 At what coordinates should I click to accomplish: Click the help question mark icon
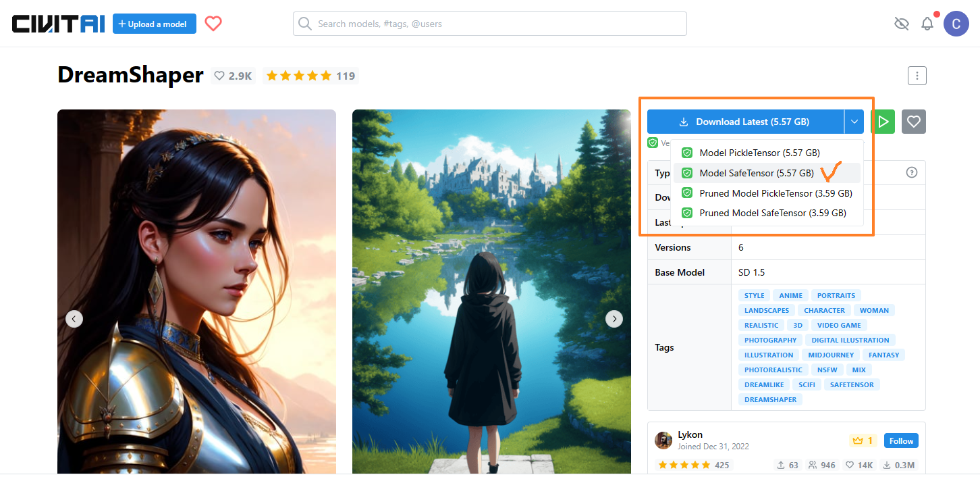[912, 172]
